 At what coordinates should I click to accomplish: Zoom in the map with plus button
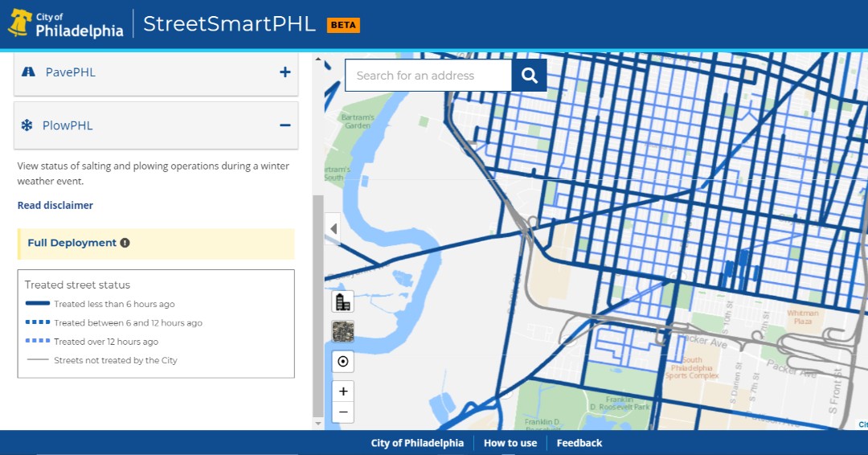[x=342, y=391]
